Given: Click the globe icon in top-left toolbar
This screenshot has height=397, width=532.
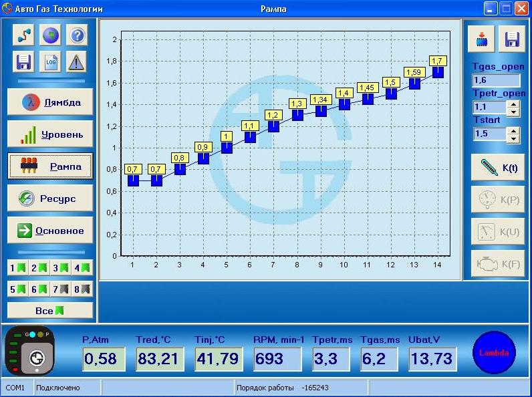Looking at the screenshot, I should click(x=51, y=35).
